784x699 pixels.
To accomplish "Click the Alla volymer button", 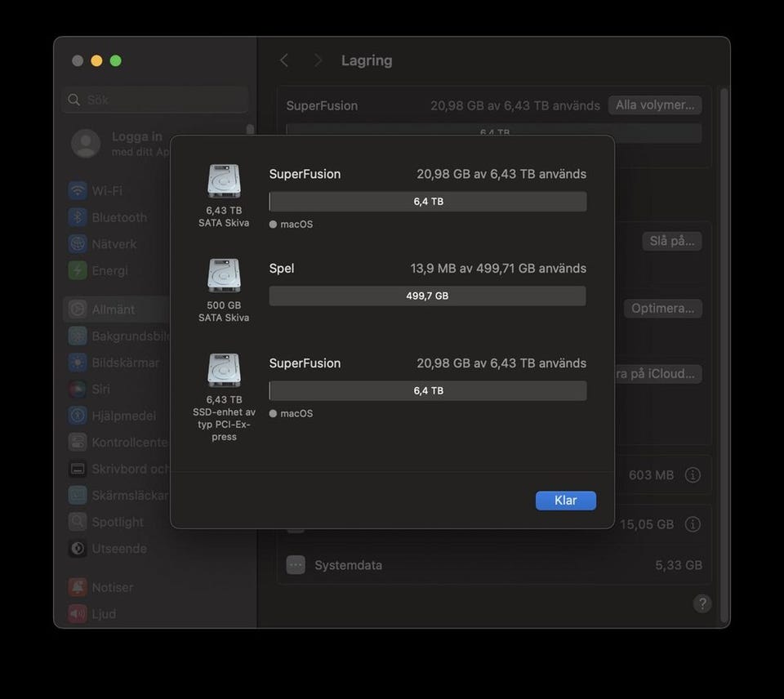I will 655,105.
